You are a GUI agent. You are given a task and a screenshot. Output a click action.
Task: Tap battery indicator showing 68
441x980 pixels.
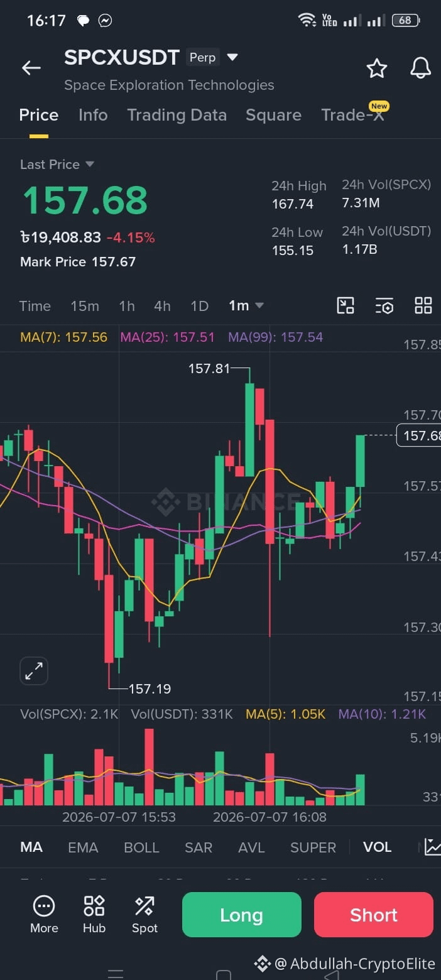[x=405, y=20]
